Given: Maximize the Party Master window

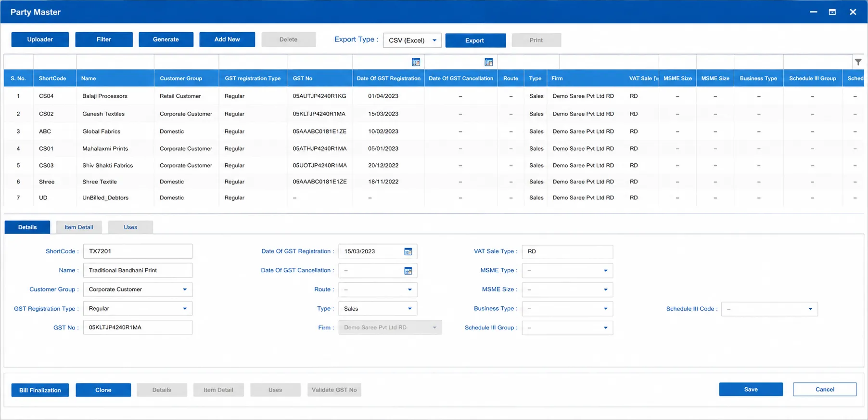Looking at the screenshot, I should point(832,12).
